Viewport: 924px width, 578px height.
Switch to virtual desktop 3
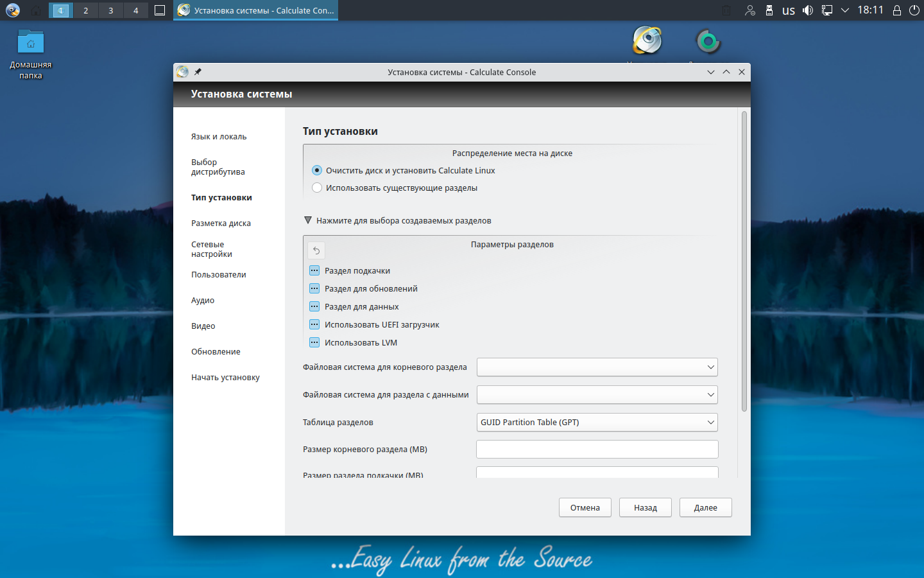pos(111,10)
